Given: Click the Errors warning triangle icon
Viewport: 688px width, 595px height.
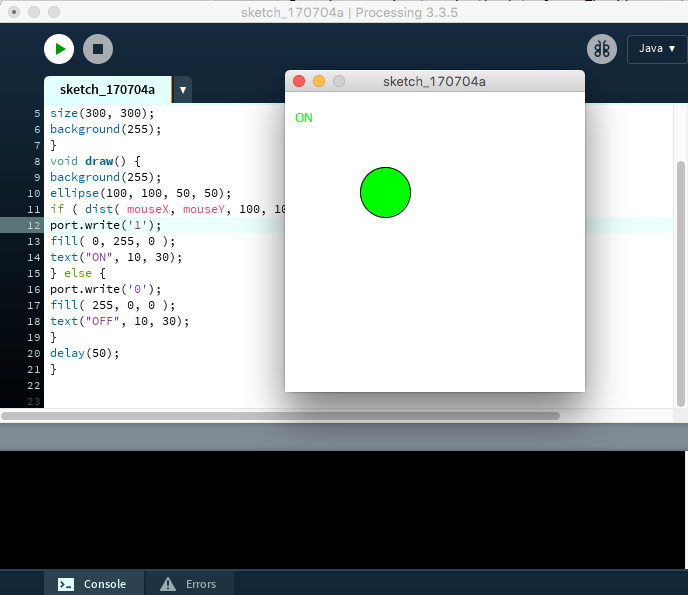Looking at the screenshot, I should [x=168, y=584].
